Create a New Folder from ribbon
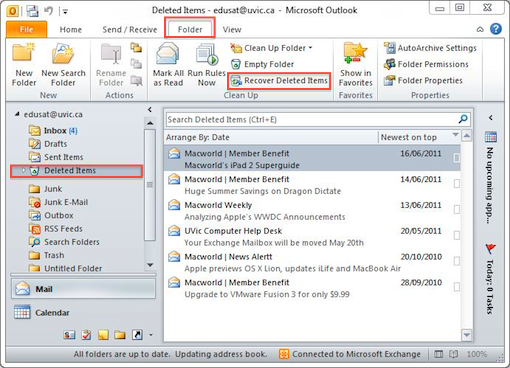This screenshot has width=510, height=368. coord(24,65)
